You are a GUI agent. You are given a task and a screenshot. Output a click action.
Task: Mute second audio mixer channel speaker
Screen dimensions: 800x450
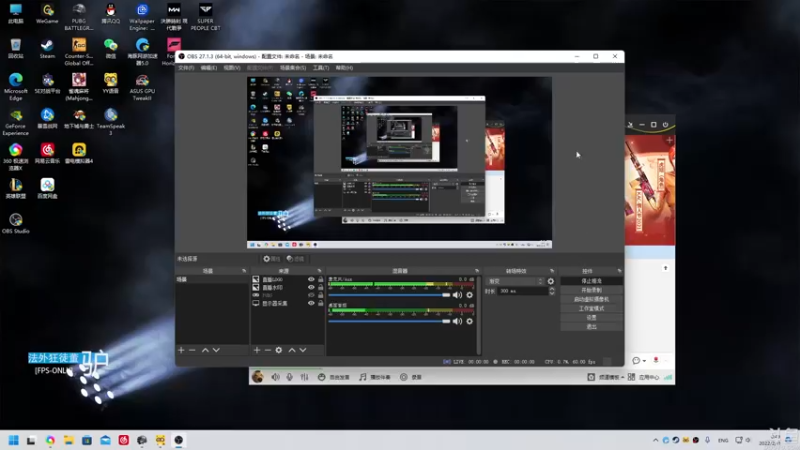[457, 321]
